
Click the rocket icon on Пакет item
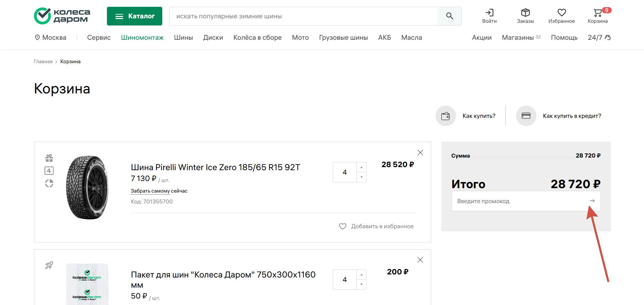point(49,265)
